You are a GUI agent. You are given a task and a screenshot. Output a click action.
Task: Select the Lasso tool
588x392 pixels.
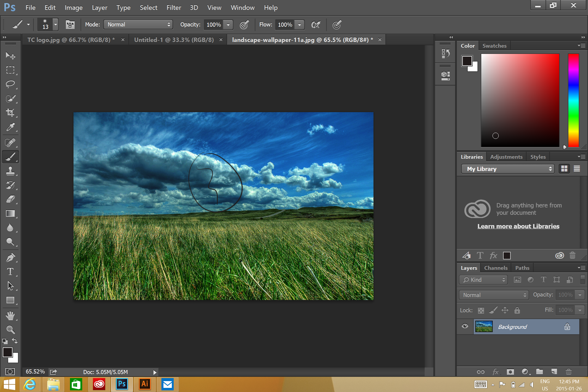point(10,84)
